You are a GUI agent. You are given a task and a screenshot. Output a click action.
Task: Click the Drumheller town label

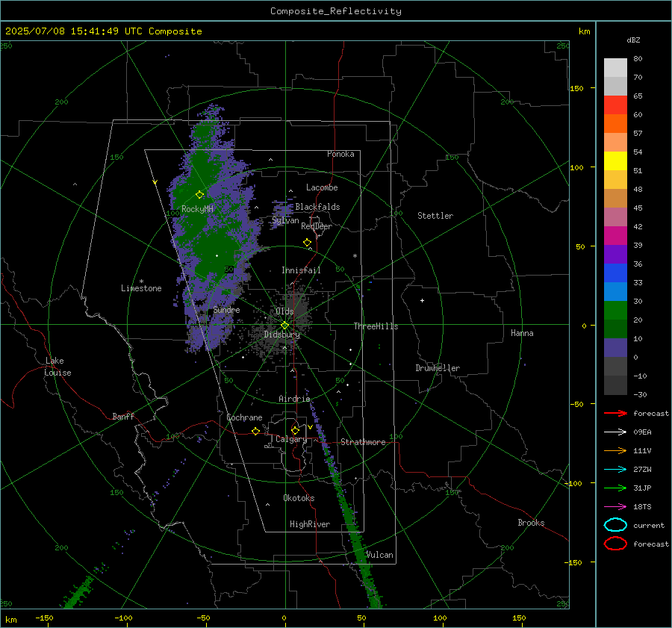pyautogui.click(x=438, y=368)
